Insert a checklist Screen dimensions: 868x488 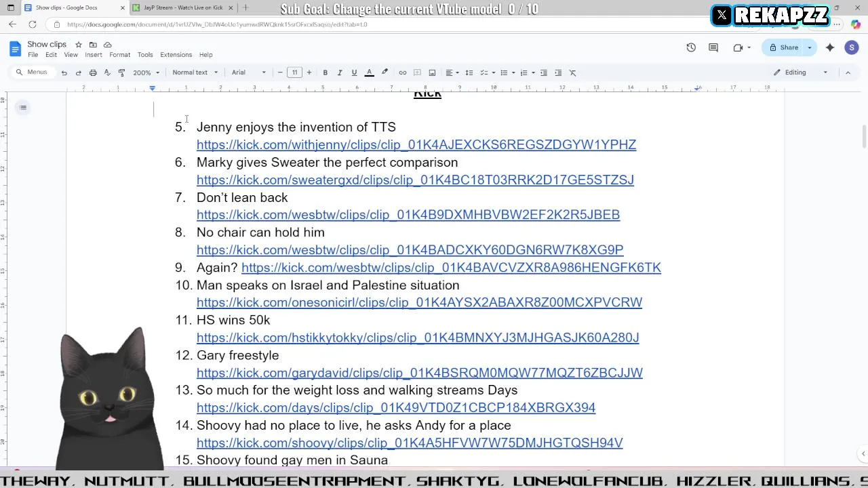click(x=484, y=73)
